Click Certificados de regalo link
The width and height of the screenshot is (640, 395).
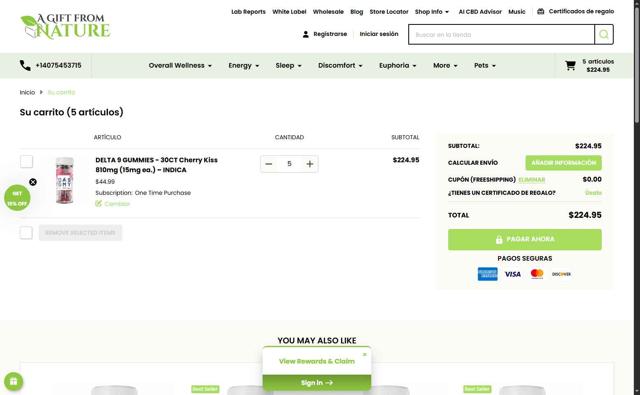pyautogui.click(x=581, y=11)
